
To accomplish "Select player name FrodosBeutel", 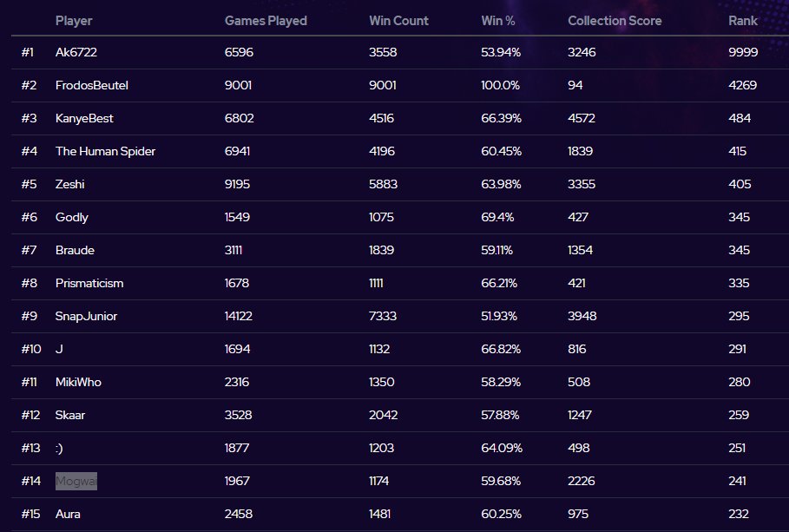I will (92, 85).
